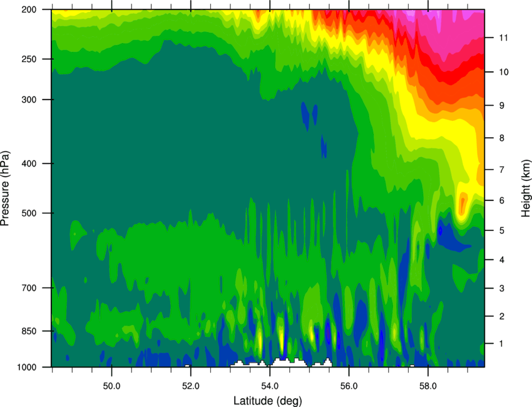532x407 pixels.
Task: Click the 'Latitude (deg)' axis title
Action: (267, 401)
